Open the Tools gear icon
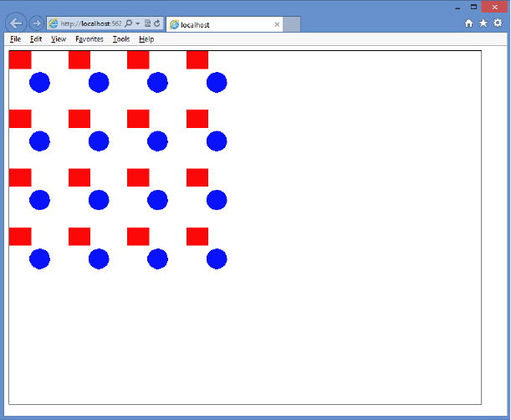 point(498,23)
